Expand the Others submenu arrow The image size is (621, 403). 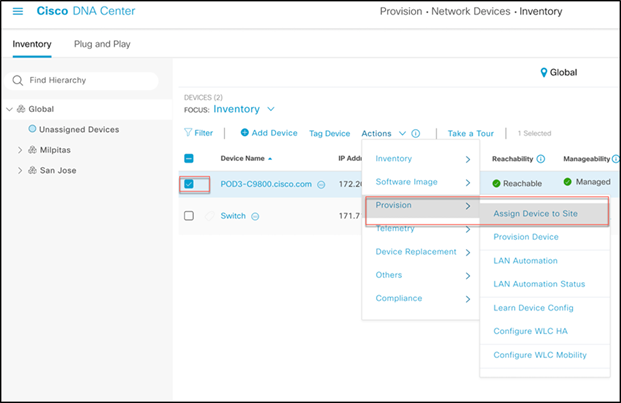pos(468,276)
